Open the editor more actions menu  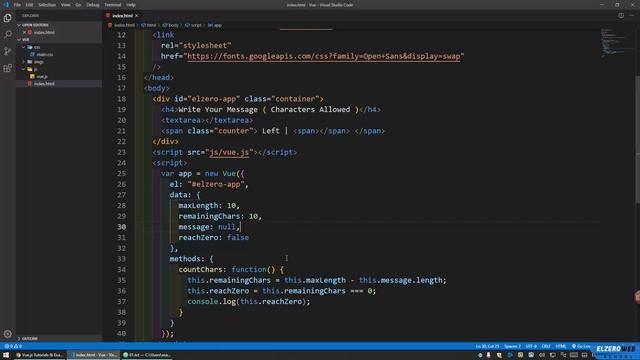631,16
